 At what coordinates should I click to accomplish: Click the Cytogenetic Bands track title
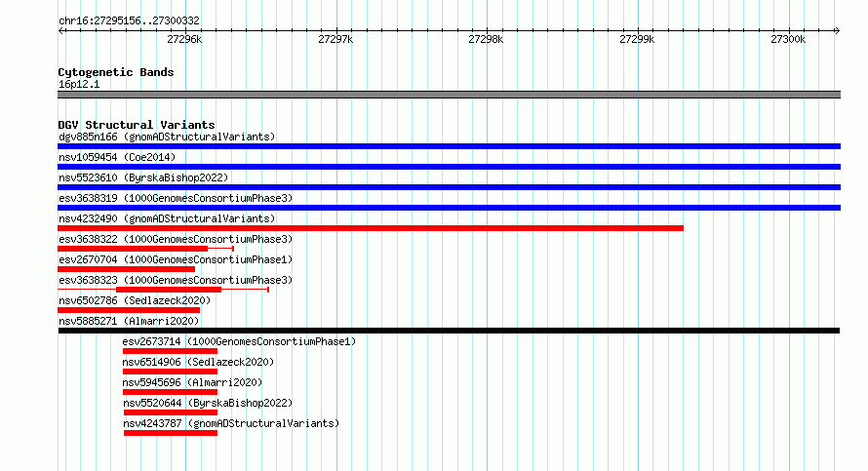pos(116,72)
